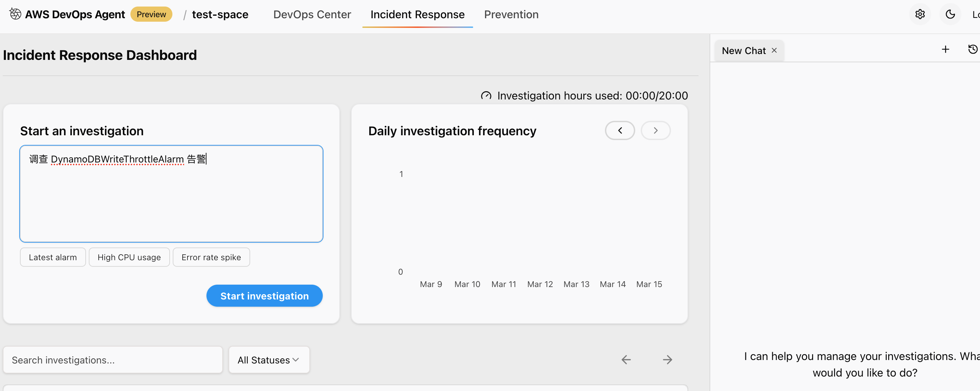Select the Error rate spike suggestion
Image resolution: width=980 pixels, height=391 pixels.
click(x=211, y=257)
